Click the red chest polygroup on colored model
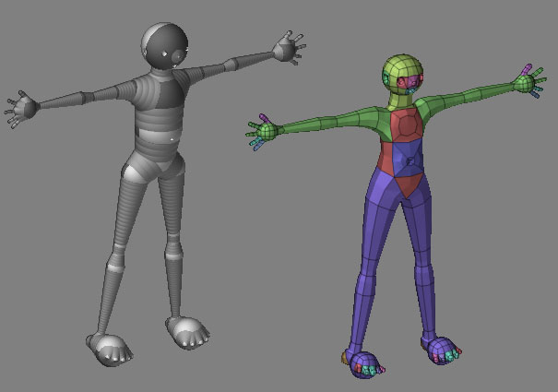This screenshot has width=558, height=392. [407, 124]
